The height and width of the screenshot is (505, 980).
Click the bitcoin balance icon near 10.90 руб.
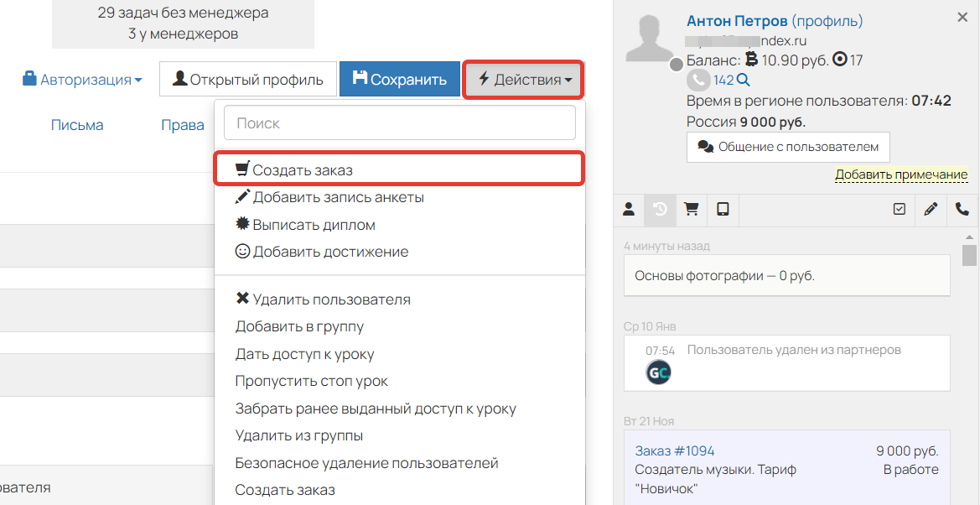click(x=751, y=60)
